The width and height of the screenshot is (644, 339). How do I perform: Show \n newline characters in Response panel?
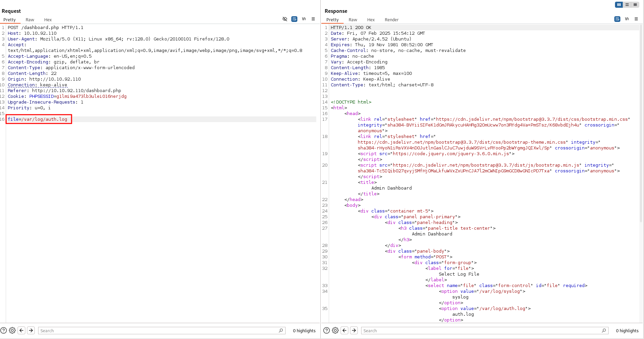(627, 19)
